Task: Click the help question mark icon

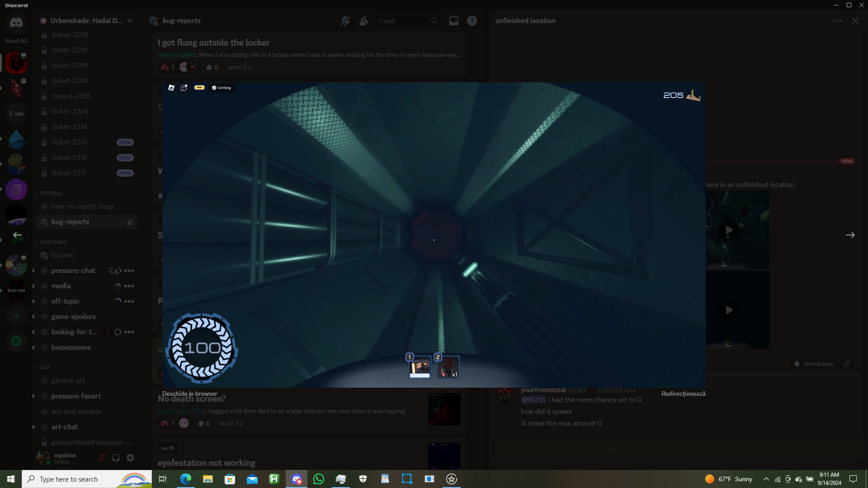Action: click(472, 21)
